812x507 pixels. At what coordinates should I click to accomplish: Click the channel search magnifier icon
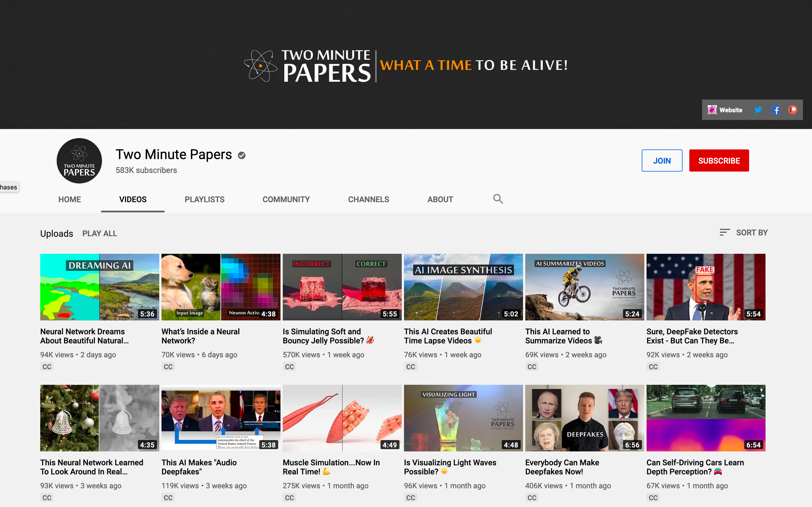(498, 199)
